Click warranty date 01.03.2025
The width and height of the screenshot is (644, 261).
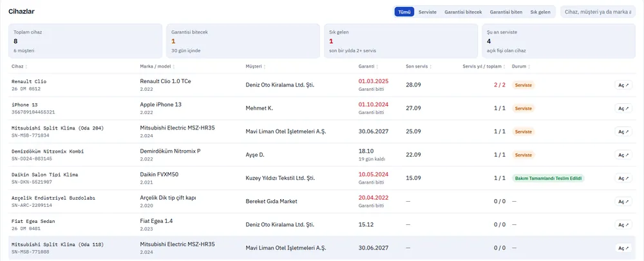coord(374,81)
